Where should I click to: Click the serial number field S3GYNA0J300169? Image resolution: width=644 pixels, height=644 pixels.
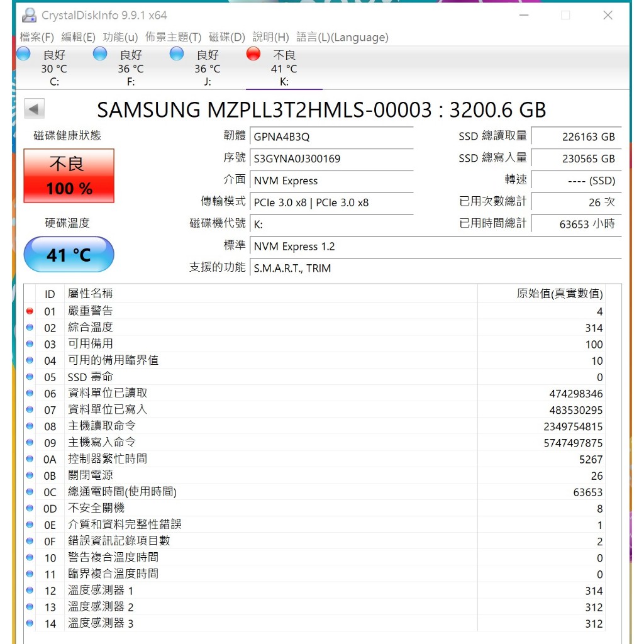[331, 158]
